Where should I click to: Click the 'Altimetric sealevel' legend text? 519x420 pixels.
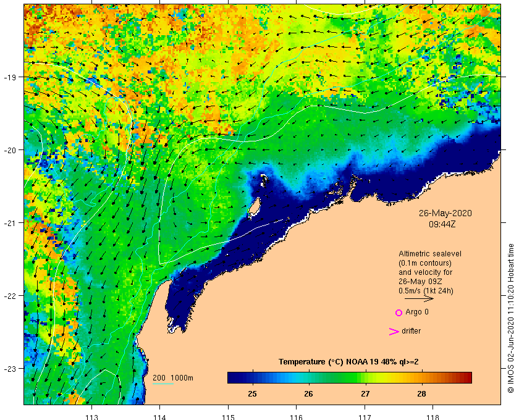429,254
